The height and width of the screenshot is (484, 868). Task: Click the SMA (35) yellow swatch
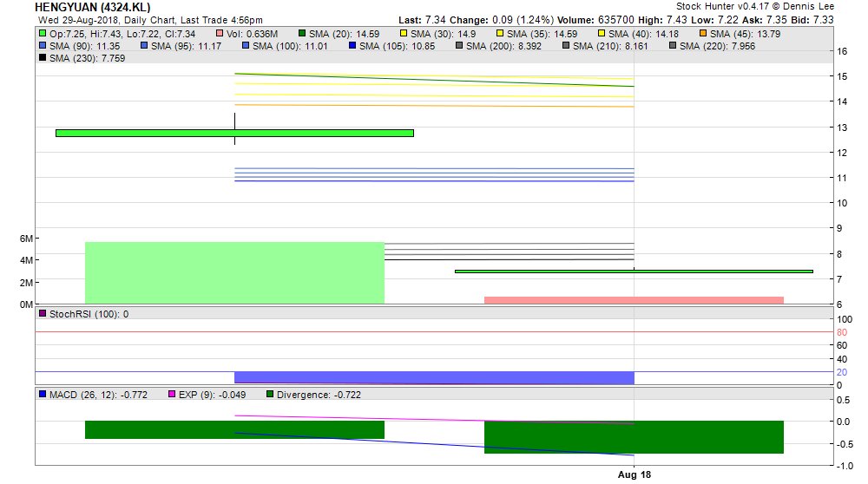pos(500,34)
